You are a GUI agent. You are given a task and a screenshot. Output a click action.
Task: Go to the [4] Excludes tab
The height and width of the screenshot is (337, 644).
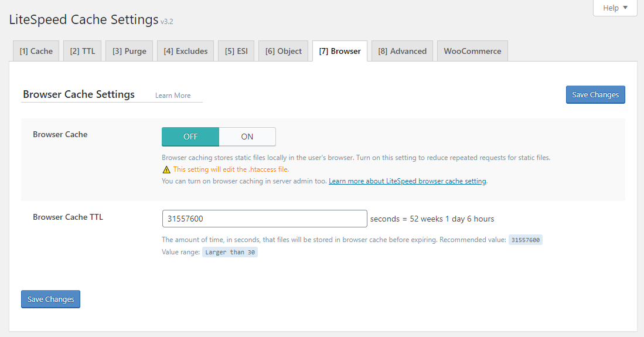click(x=186, y=52)
